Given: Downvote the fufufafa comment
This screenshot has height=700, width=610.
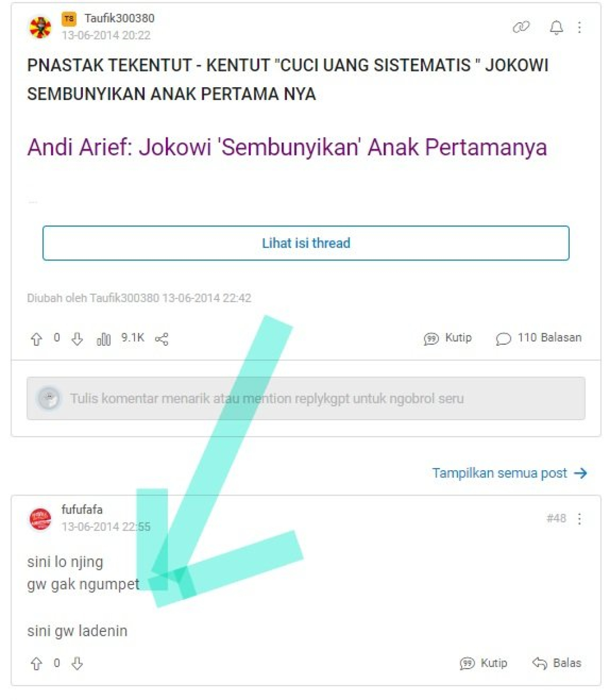Looking at the screenshot, I should point(77,664).
